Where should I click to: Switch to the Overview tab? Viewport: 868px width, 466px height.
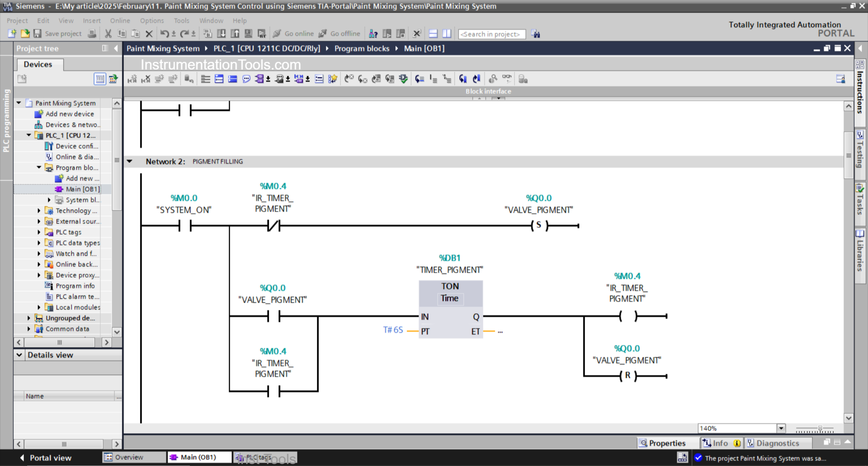pyautogui.click(x=134, y=457)
